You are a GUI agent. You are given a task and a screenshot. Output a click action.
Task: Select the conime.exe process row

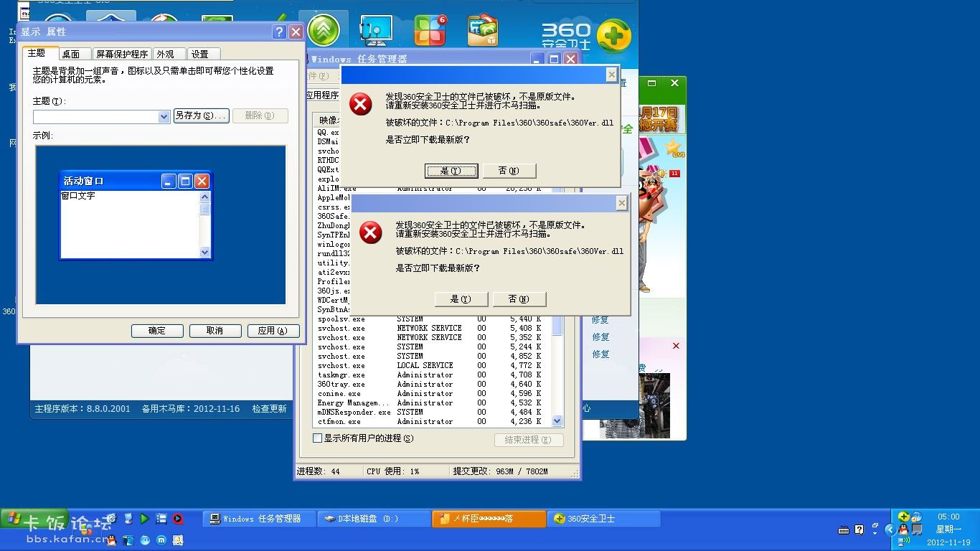pyautogui.click(x=433, y=393)
